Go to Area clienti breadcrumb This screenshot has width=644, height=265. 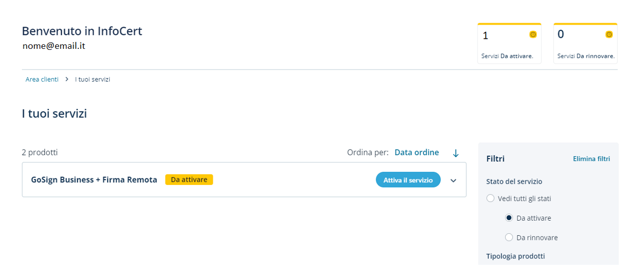pyautogui.click(x=42, y=80)
